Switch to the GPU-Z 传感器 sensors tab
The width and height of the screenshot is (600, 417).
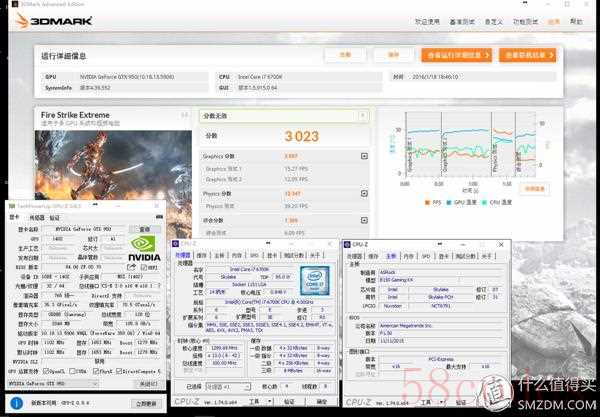(37, 217)
